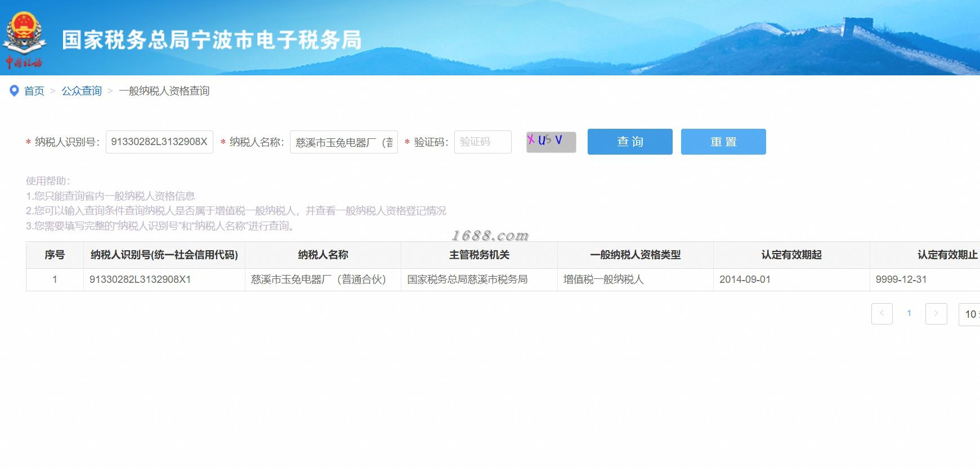This screenshot has height=469, width=980.
Task: Click the 纳税人名称 column header
Action: pyautogui.click(x=323, y=255)
